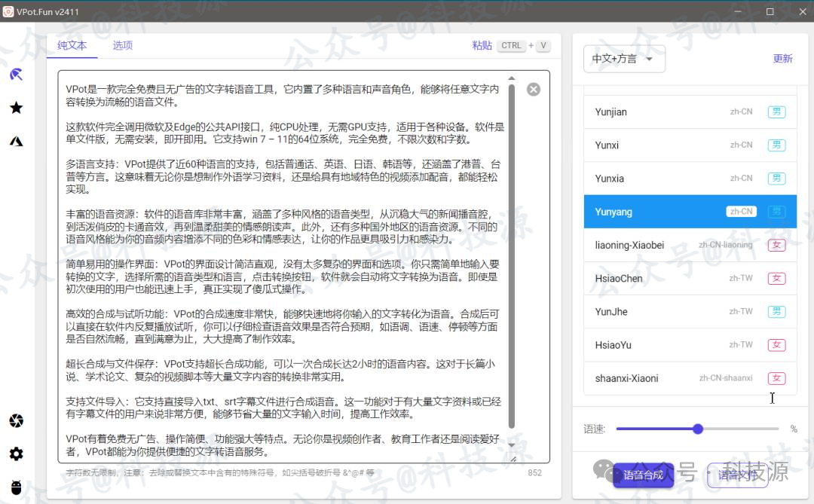This screenshot has height=504, width=814.
Task: Click the zh-TW tag on HsiaoYu row
Action: pyautogui.click(x=741, y=344)
